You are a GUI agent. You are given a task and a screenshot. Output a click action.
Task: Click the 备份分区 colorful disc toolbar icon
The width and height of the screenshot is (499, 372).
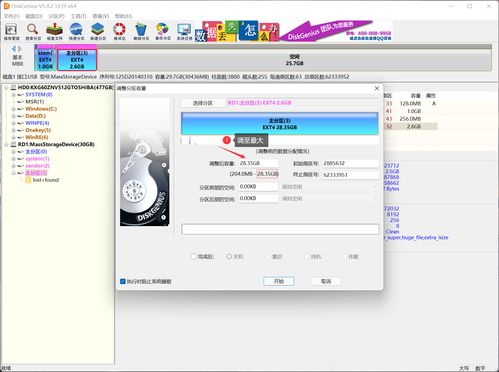(163, 32)
